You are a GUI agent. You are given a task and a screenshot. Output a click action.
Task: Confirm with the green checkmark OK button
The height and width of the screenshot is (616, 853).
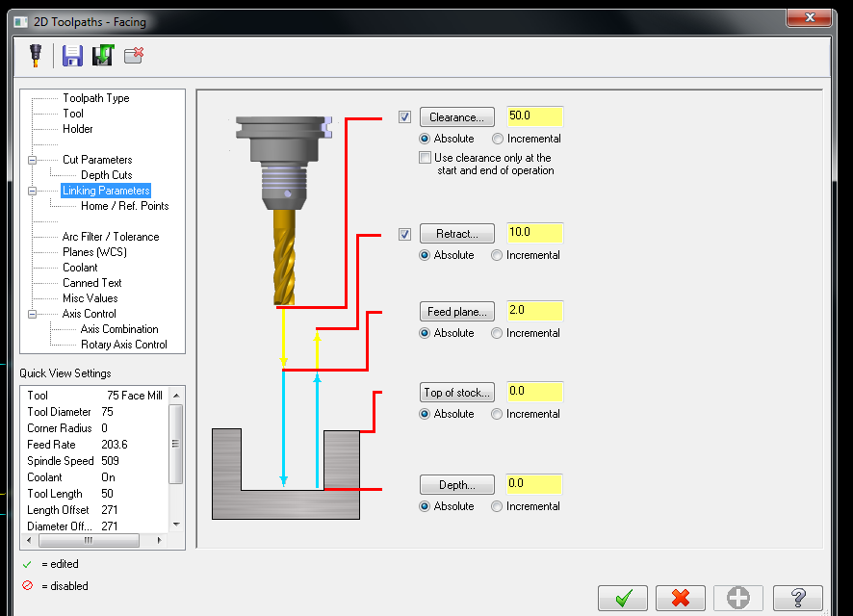[622, 598]
